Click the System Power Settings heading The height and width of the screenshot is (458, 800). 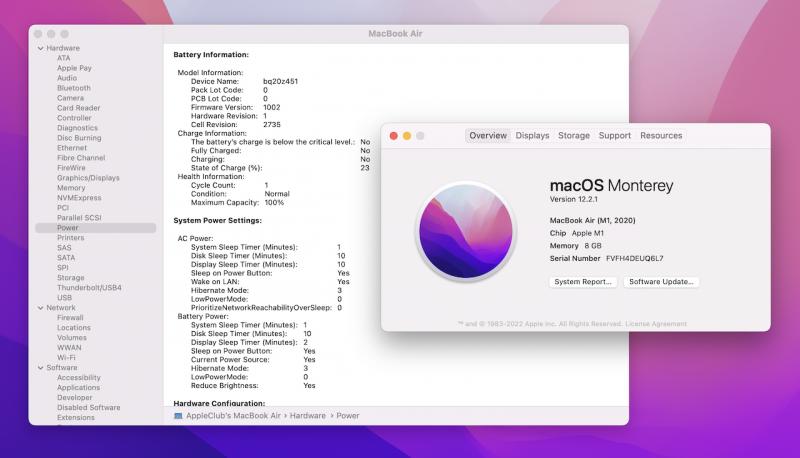[217, 220]
